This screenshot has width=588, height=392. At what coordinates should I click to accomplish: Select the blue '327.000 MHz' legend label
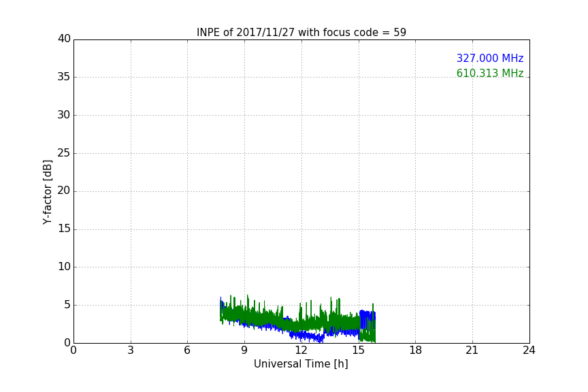click(490, 58)
